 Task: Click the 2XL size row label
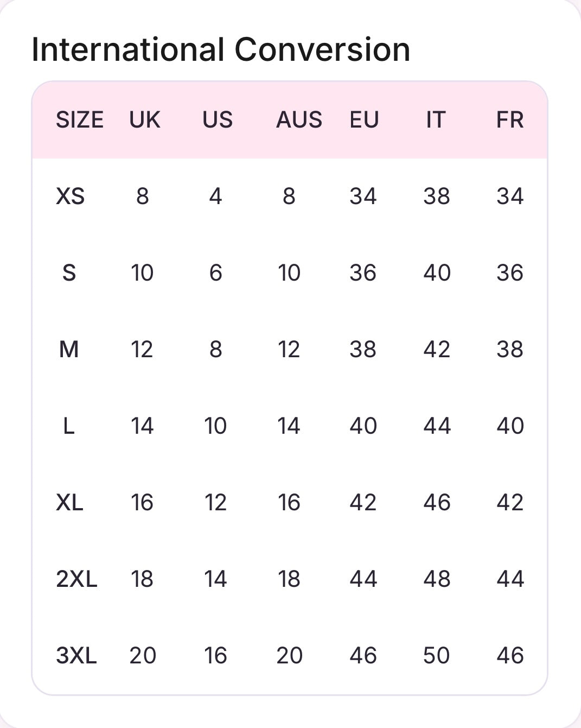76,579
